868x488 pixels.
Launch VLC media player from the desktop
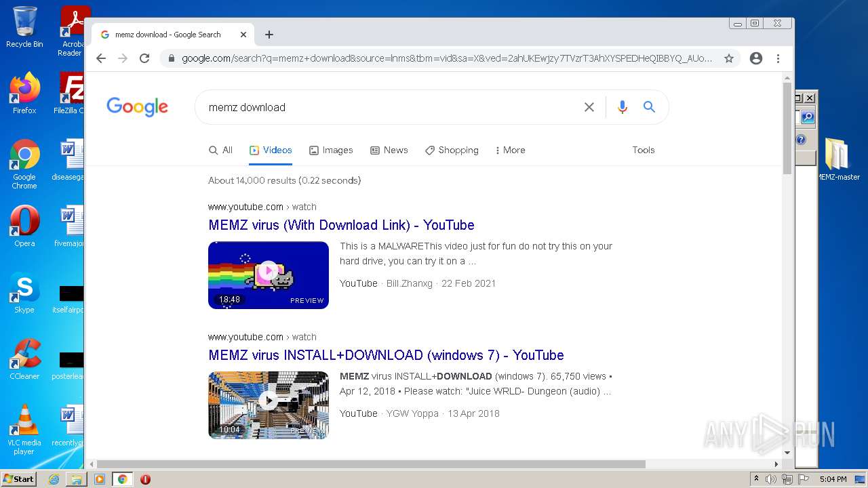[x=24, y=430]
